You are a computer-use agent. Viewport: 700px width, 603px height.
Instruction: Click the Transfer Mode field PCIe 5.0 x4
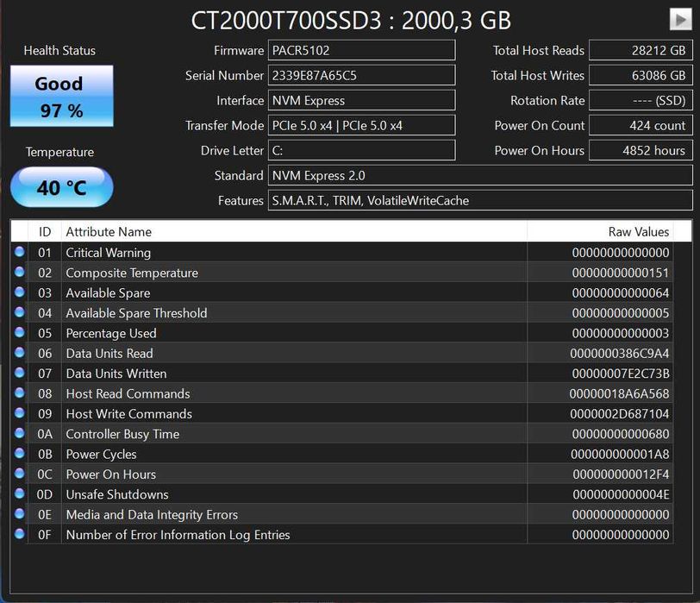coord(361,125)
